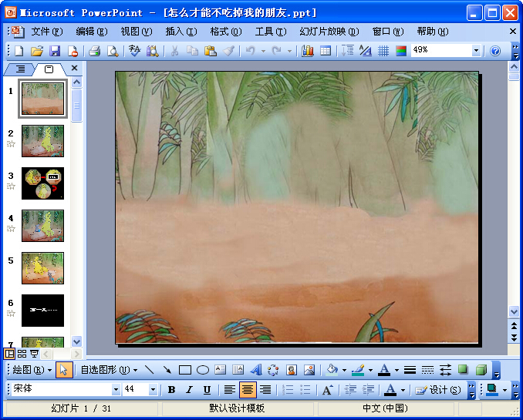The width and height of the screenshot is (523, 420).
Task: Open the 幻灯片放映 (Slide Show) menu
Action: (x=329, y=32)
